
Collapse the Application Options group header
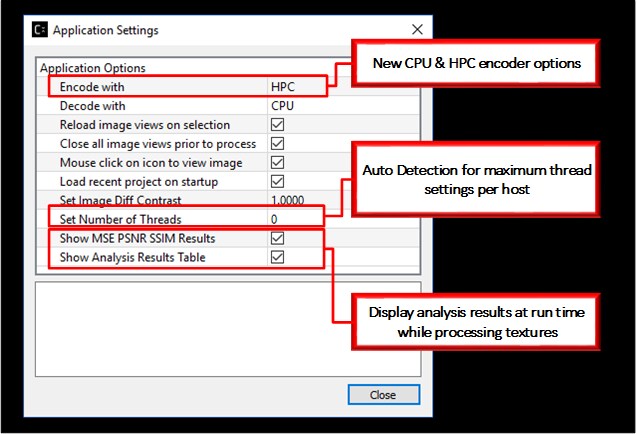click(92, 68)
